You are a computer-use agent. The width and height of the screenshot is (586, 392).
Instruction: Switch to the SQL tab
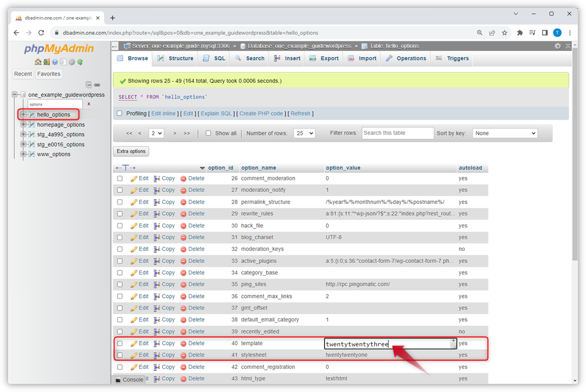213,58
